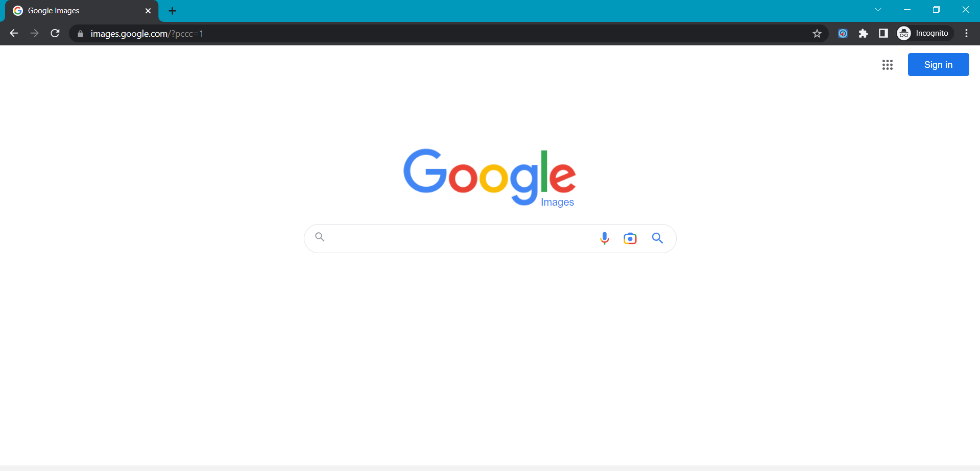Toggle the browser side panel

click(883, 34)
